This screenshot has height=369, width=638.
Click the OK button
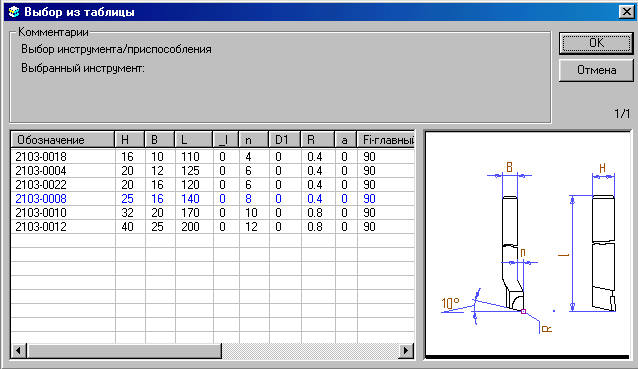(x=596, y=43)
